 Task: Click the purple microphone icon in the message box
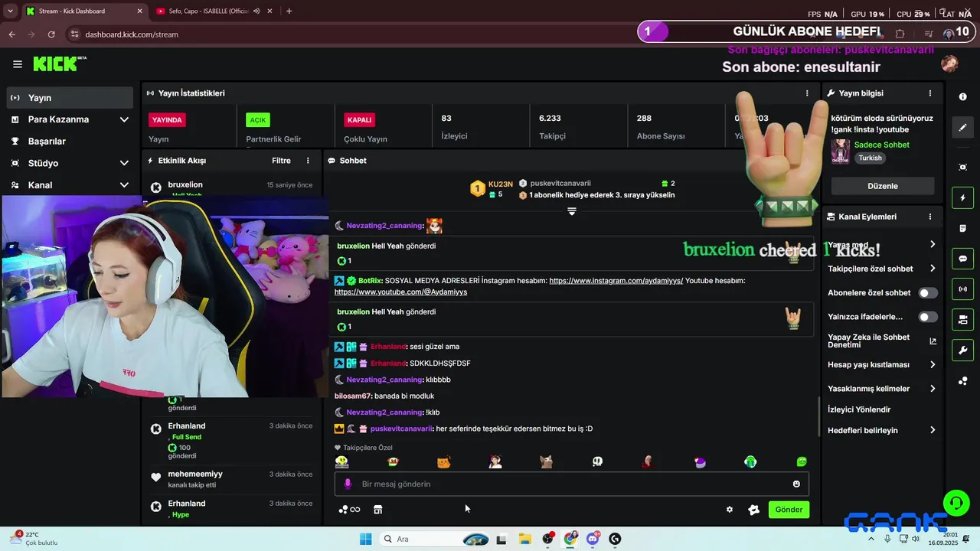348,484
